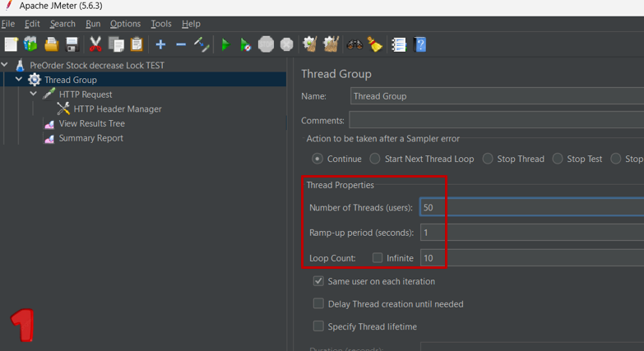Open the Search menu
Image resolution: width=644 pixels, height=351 pixels.
[63, 24]
